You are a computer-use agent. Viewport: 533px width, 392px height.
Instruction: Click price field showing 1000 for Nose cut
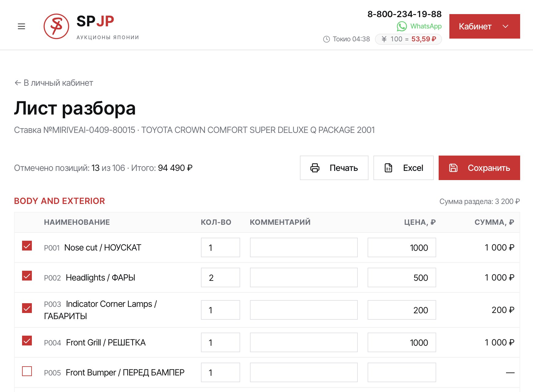click(x=402, y=247)
